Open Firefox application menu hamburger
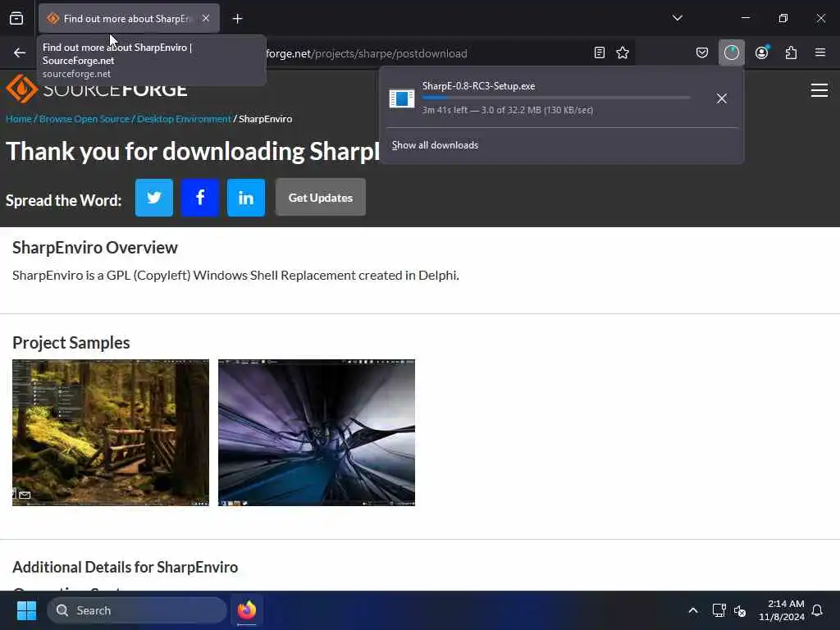 [820, 52]
